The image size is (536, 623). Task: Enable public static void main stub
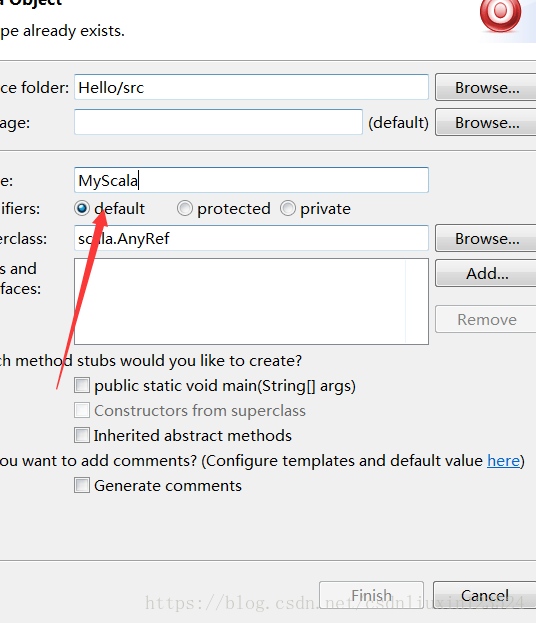[82, 385]
